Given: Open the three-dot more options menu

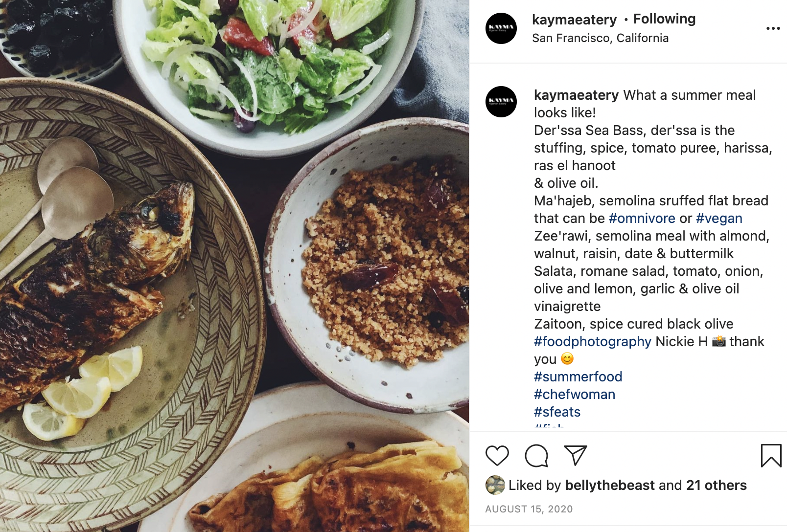Looking at the screenshot, I should (x=773, y=28).
